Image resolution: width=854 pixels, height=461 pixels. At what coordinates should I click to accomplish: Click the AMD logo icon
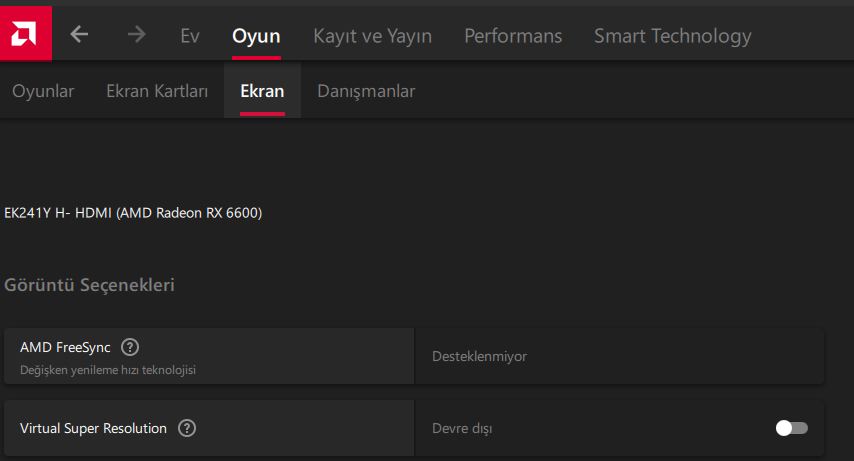pos(25,34)
